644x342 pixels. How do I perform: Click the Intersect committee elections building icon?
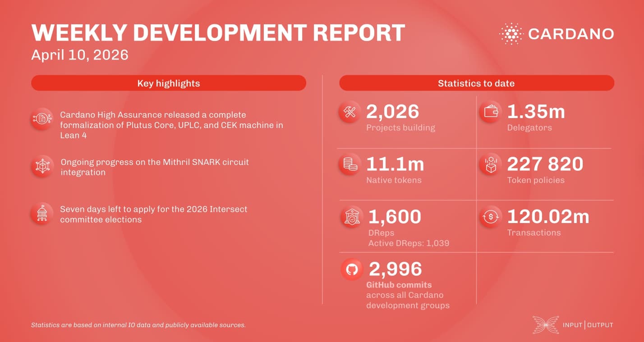click(x=41, y=213)
